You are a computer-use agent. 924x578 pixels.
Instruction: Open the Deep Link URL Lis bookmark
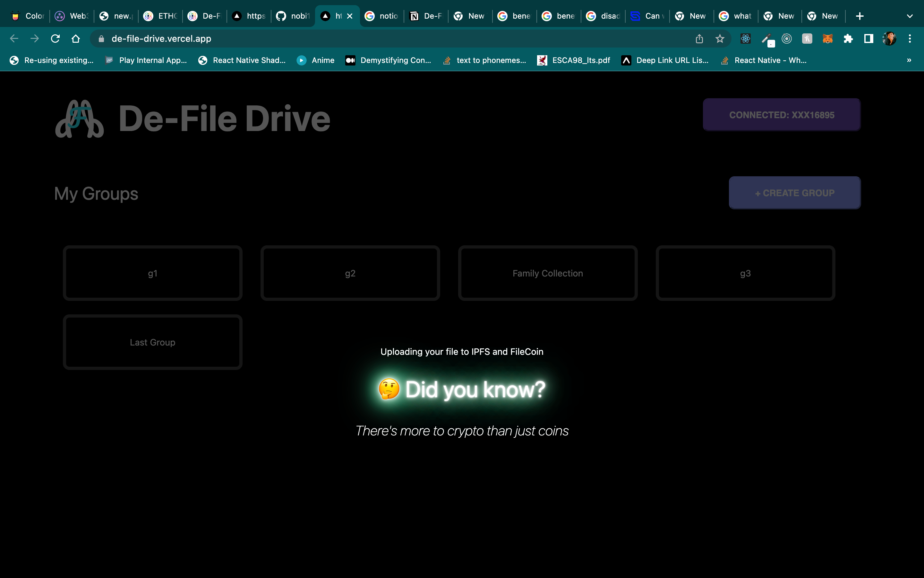click(x=665, y=60)
